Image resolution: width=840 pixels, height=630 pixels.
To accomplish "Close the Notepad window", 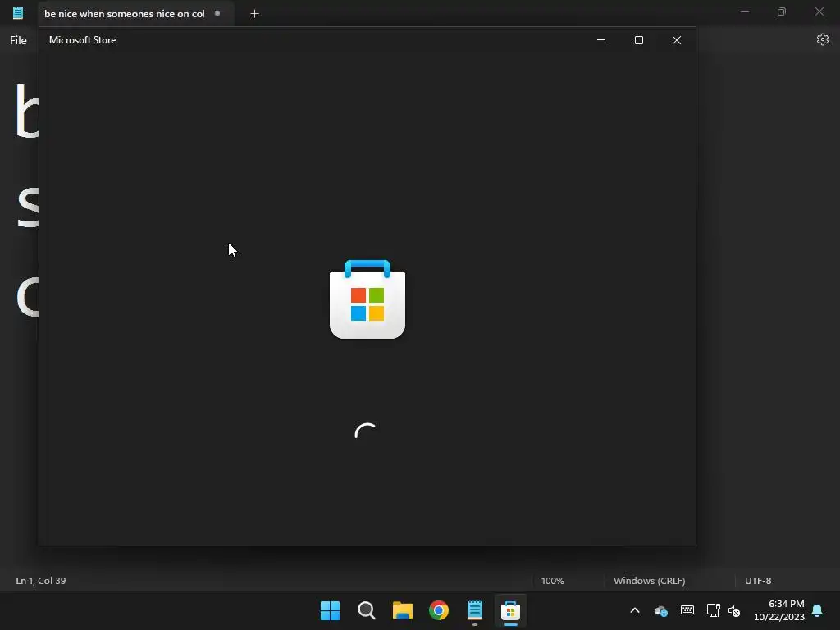I will click(819, 11).
